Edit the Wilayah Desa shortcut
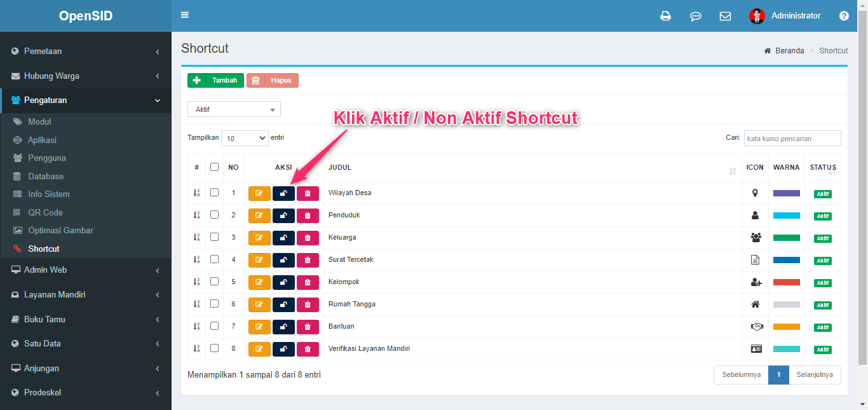 [259, 193]
